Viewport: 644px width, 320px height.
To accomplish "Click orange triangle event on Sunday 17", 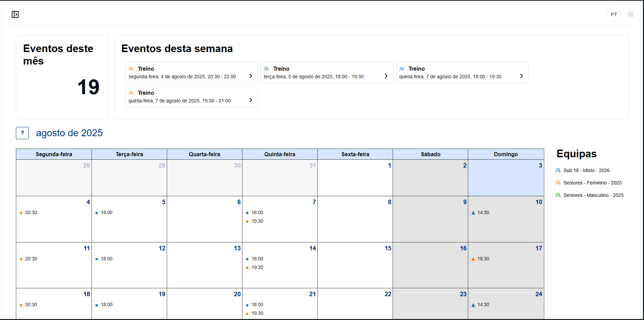I will pyautogui.click(x=473, y=259).
